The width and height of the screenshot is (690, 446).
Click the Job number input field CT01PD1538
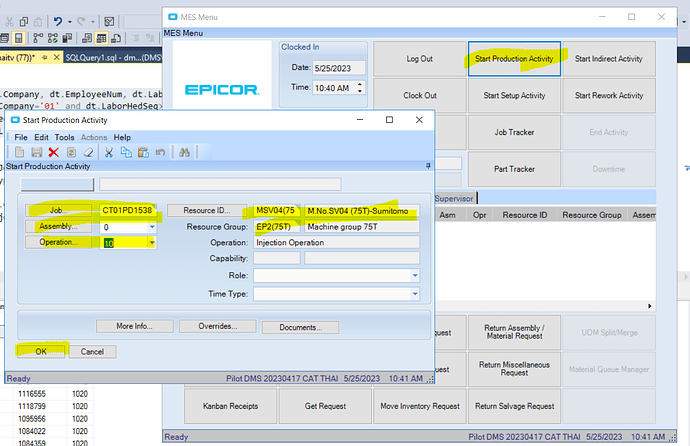point(128,211)
